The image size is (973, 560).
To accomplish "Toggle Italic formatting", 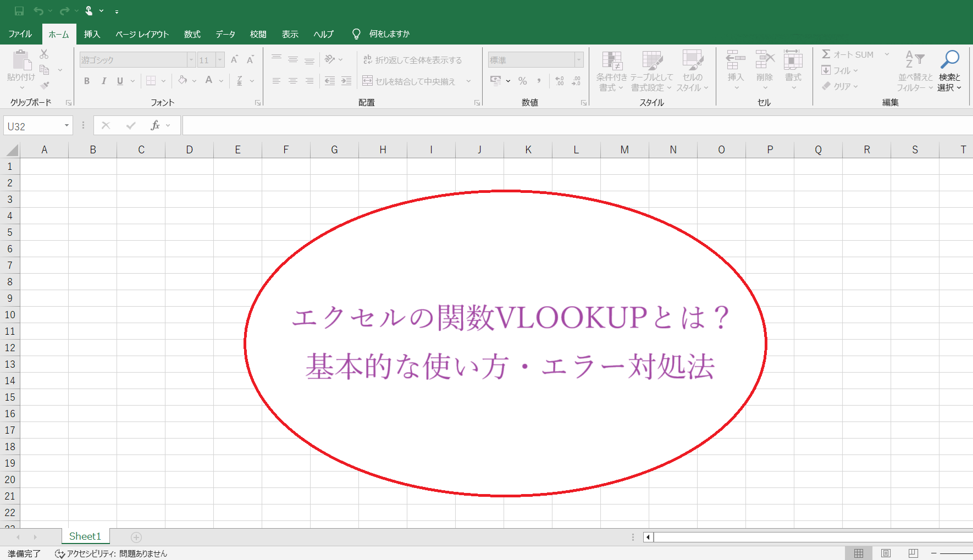I will [x=103, y=81].
